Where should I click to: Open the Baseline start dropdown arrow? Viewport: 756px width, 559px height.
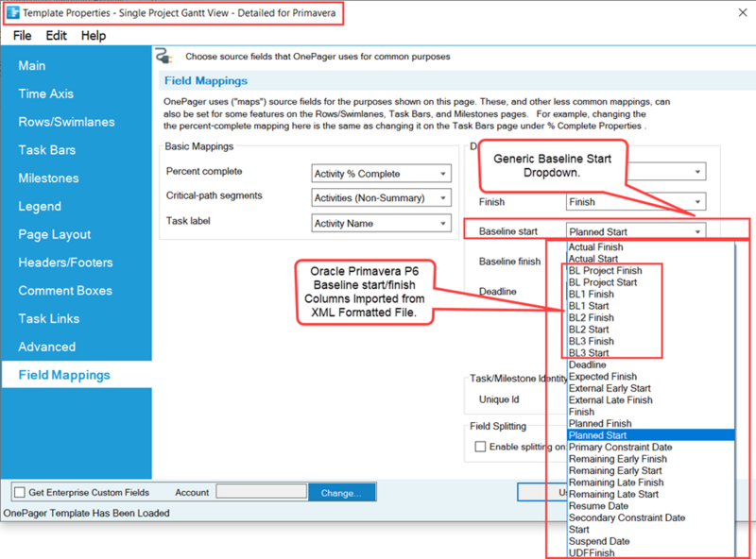[x=697, y=231]
